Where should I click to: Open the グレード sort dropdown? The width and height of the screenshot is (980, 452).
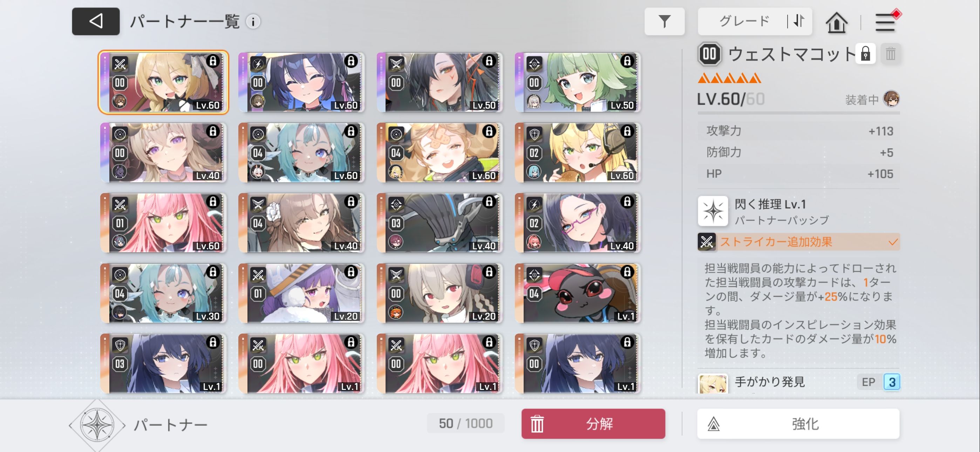[743, 21]
